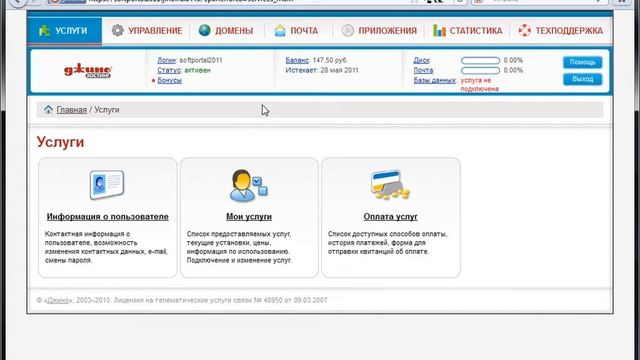Go to the Почта tab
640x360 pixels.
pos(296,31)
